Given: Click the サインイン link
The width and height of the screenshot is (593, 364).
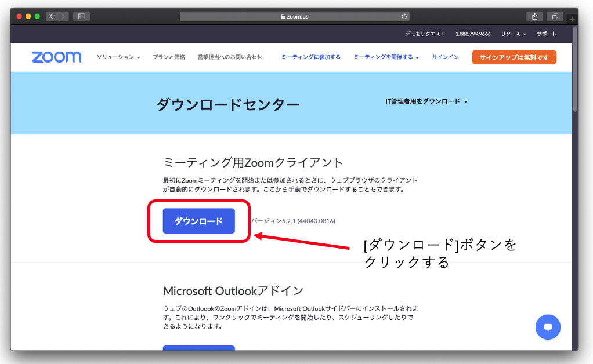Looking at the screenshot, I should point(445,57).
